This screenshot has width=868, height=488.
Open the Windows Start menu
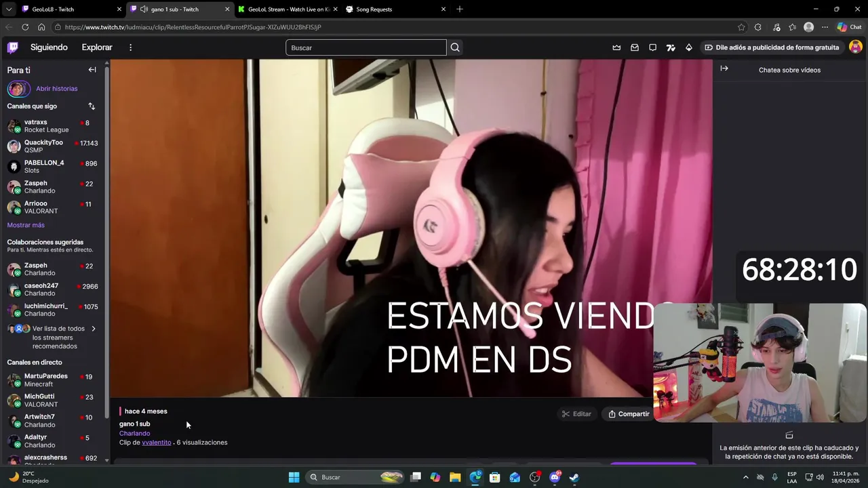[x=294, y=477]
